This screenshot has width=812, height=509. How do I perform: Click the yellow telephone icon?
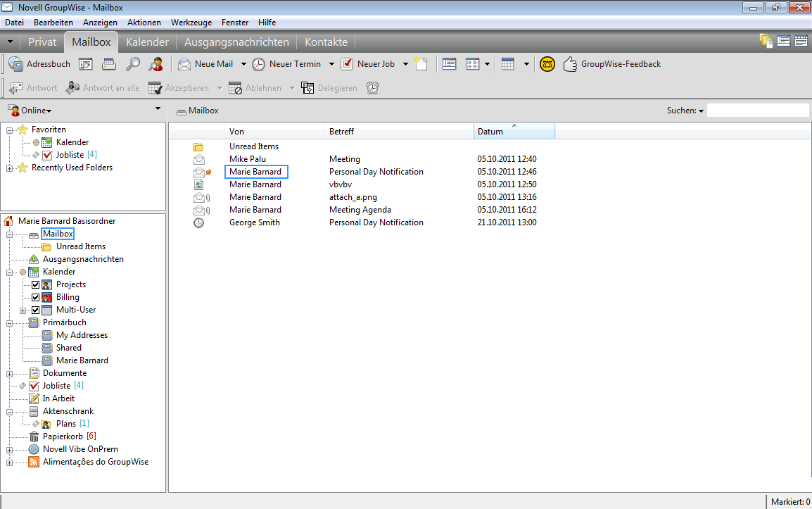(547, 64)
